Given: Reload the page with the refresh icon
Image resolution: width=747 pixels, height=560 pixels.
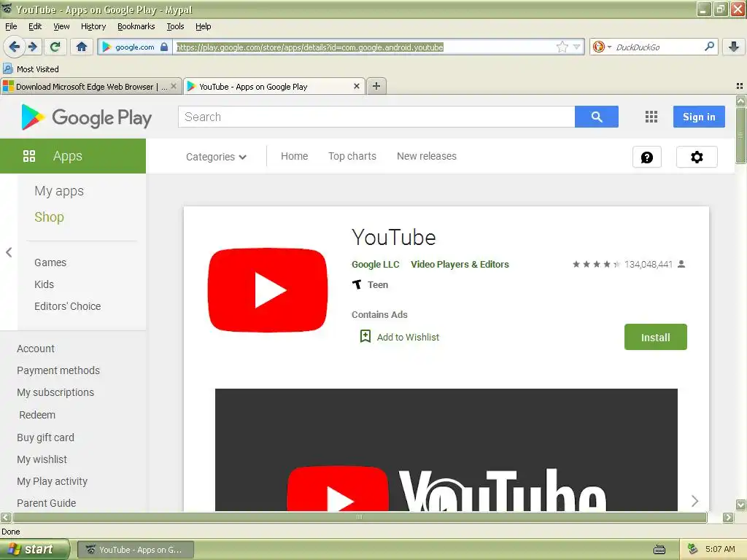Looking at the screenshot, I should tap(55, 47).
